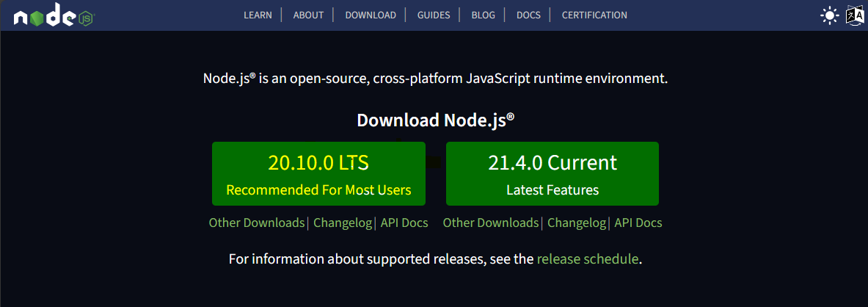Click the open-source runtime description text
This screenshot has height=307, width=868.
pyautogui.click(x=436, y=78)
